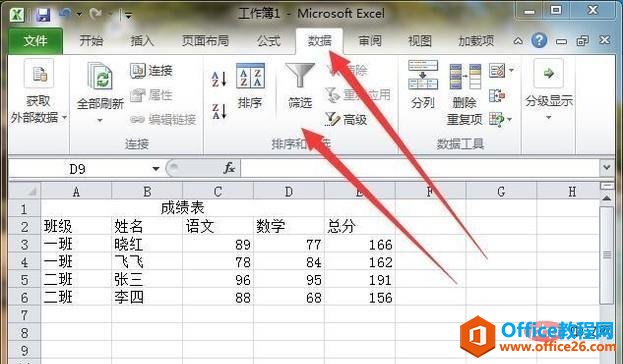This screenshot has width=623, height=364.
Task: Open Excel Help question mark icon
Action: point(539,40)
